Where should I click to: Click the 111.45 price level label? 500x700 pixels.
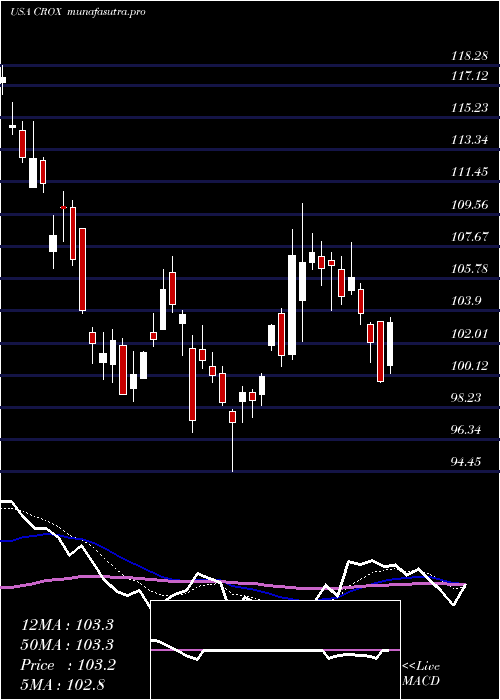tap(469, 172)
